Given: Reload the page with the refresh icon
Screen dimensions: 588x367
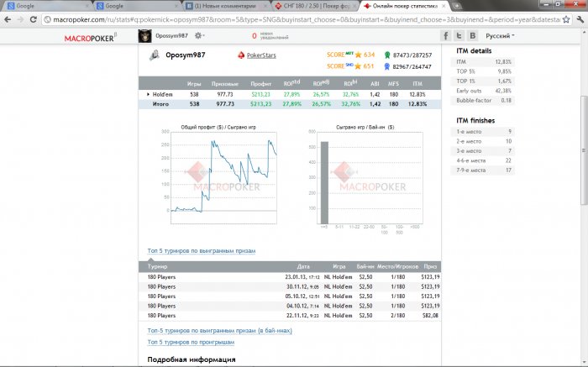Looking at the screenshot, I should click(x=33, y=19).
